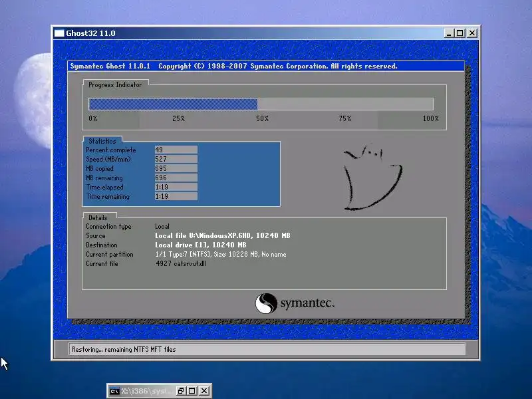Click the Progress Indicator group title
This screenshot has width=532, height=399.
(115, 85)
